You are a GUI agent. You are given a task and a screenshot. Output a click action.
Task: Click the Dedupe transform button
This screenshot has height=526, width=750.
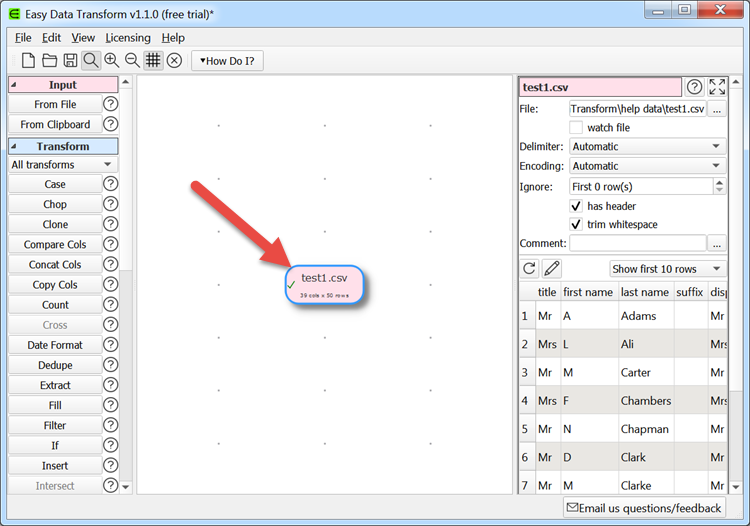[56, 365]
